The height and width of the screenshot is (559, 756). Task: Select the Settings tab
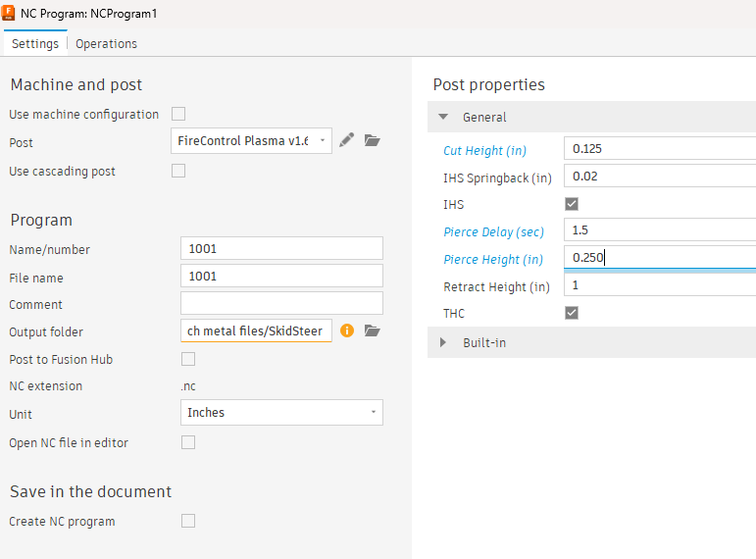[35, 44]
